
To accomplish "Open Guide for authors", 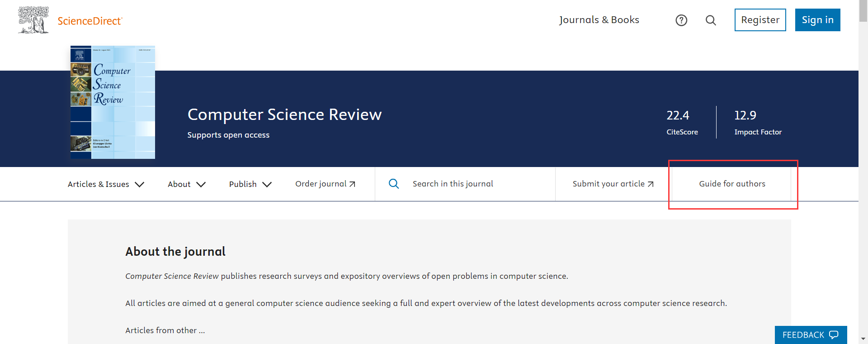I will [732, 184].
